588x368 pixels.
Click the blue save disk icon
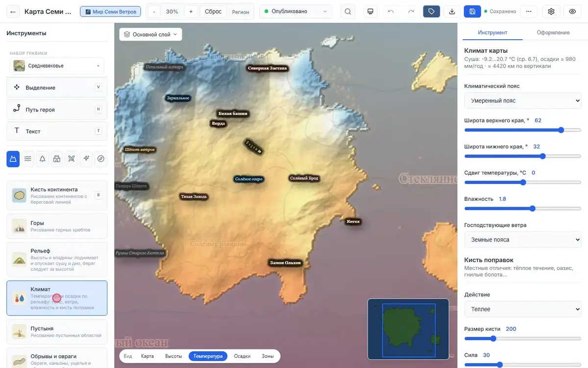coord(472,11)
